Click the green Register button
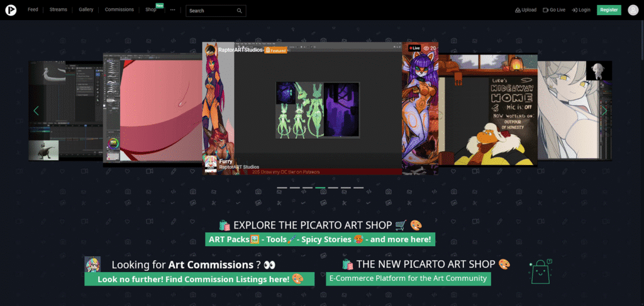 pyautogui.click(x=609, y=10)
